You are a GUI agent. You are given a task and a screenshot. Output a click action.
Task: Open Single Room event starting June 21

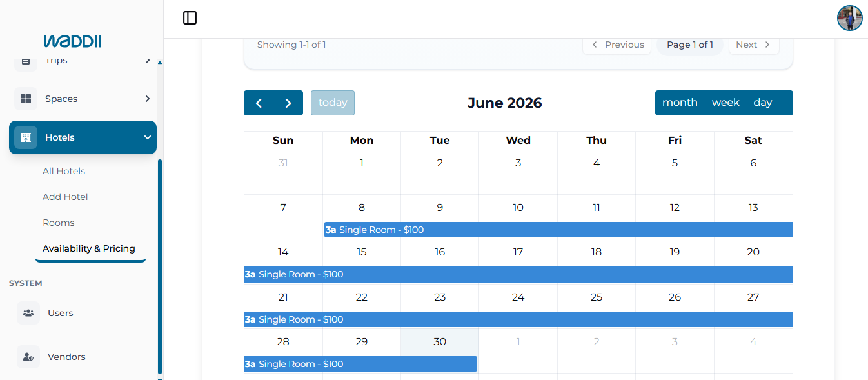coord(518,319)
